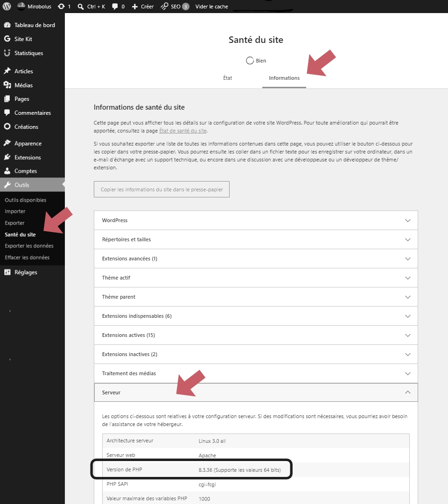Image resolution: width=448 pixels, height=504 pixels.
Task: Click Vider le cache in admin bar
Action: [211, 7]
